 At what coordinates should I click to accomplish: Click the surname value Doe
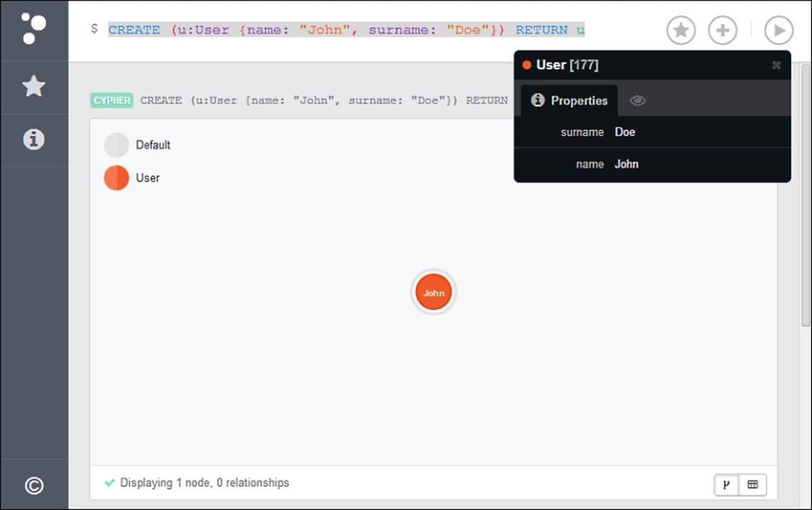tap(625, 132)
